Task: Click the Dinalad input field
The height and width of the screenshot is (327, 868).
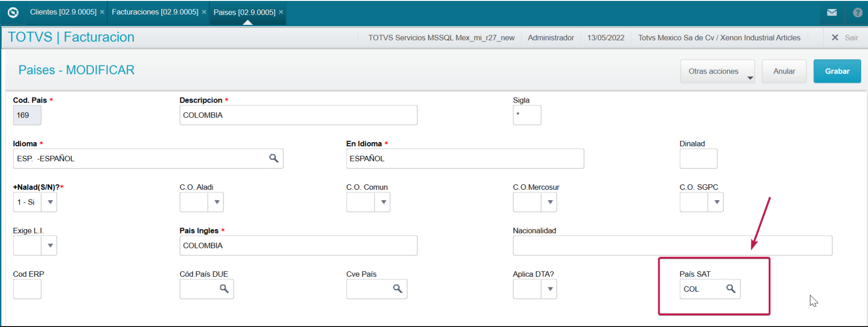Action: (698, 159)
